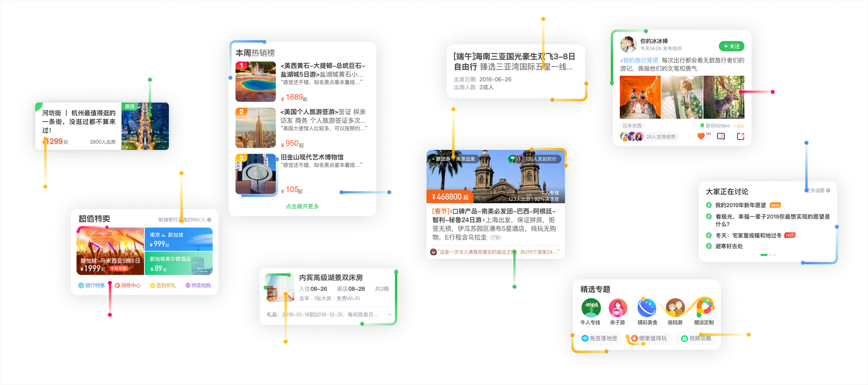Open the #我的旅行穿搭 hashtag link
This screenshot has width=868, height=385.
point(639,60)
